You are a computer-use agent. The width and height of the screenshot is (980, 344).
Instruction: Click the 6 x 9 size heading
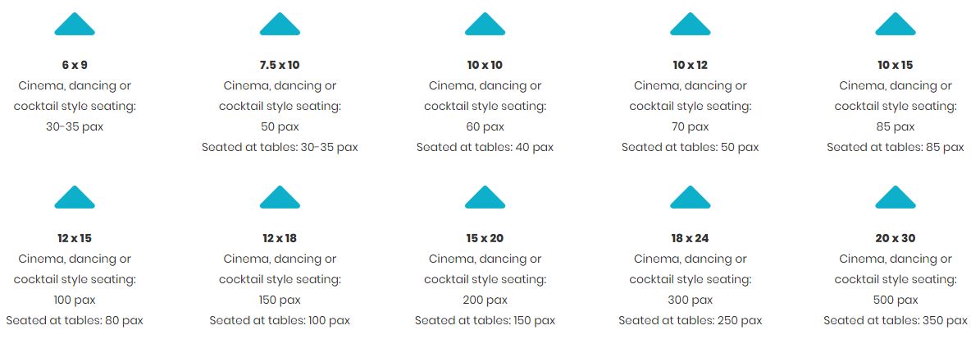(75, 65)
